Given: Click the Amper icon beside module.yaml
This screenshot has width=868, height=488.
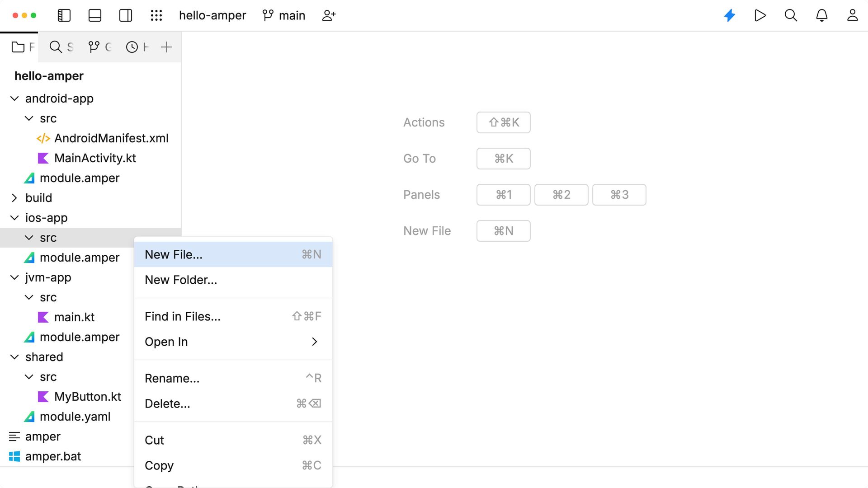Looking at the screenshot, I should 29,417.
